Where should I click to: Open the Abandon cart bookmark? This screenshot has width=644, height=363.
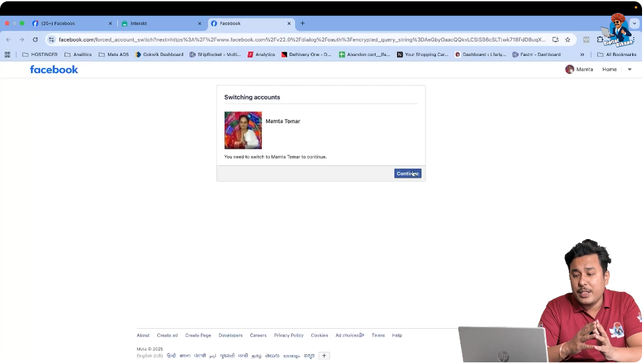tap(364, 54)
